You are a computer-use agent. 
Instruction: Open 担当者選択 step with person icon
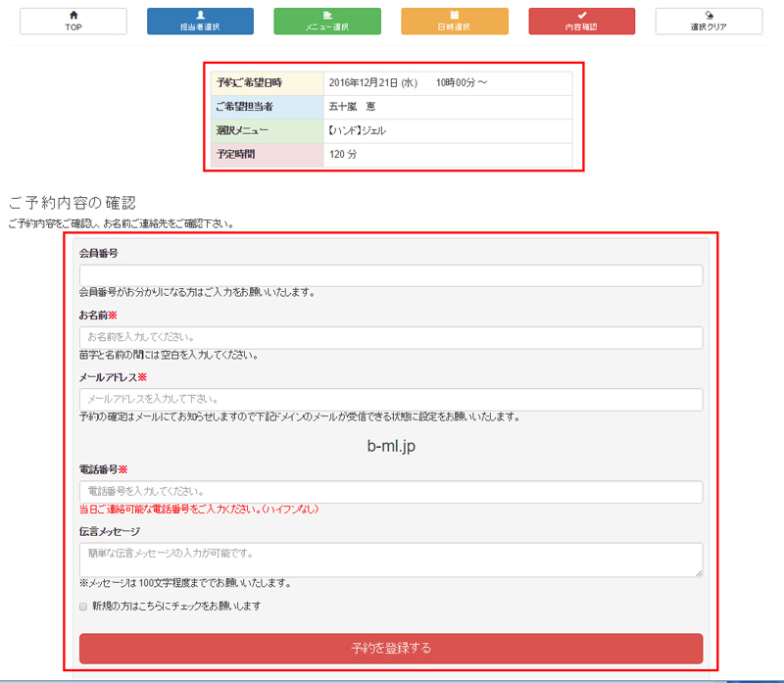200,22
